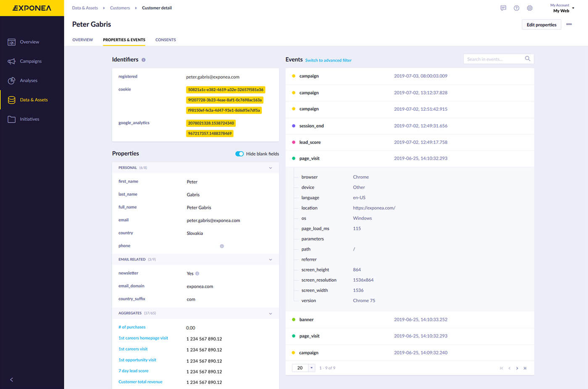The height and width of the screenshot is (389, 588).
Task: Open settings via the gear icon
Action: point(530,8)
